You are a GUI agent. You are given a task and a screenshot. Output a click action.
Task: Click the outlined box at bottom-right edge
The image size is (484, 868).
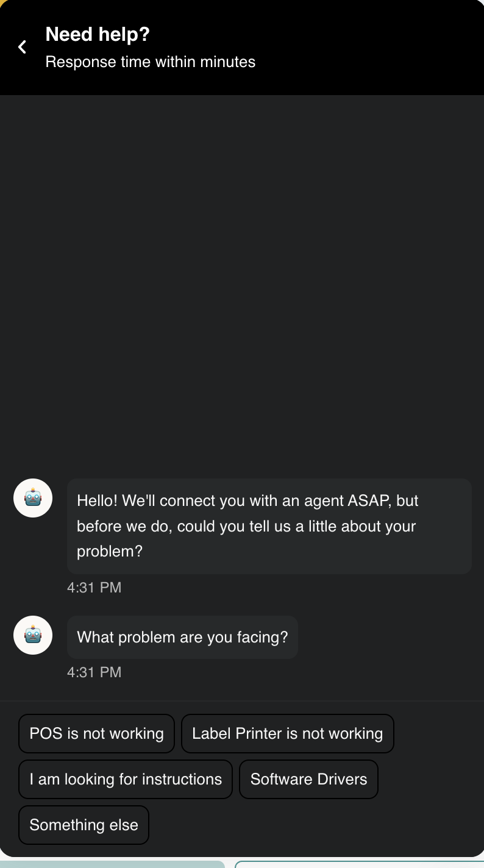coord(360,864)
